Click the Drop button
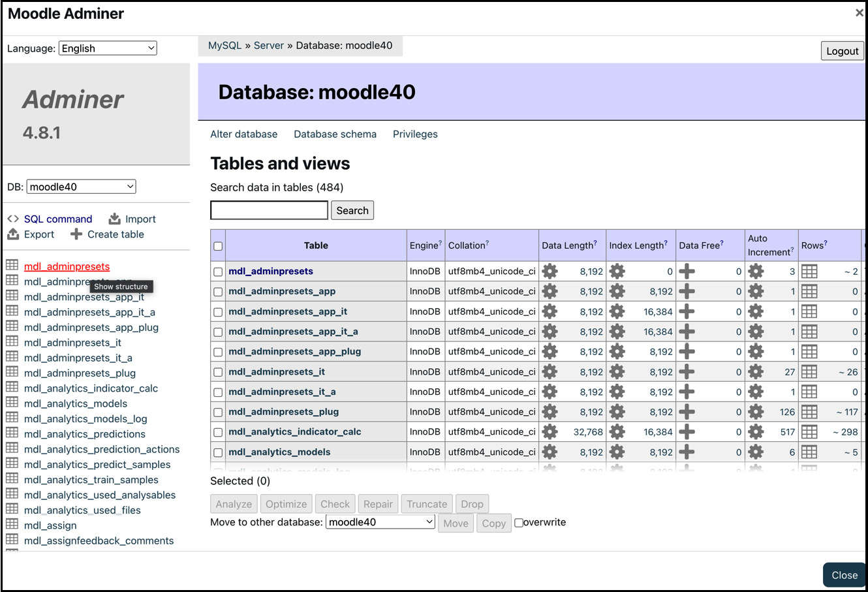 click(x=472, y=504)
